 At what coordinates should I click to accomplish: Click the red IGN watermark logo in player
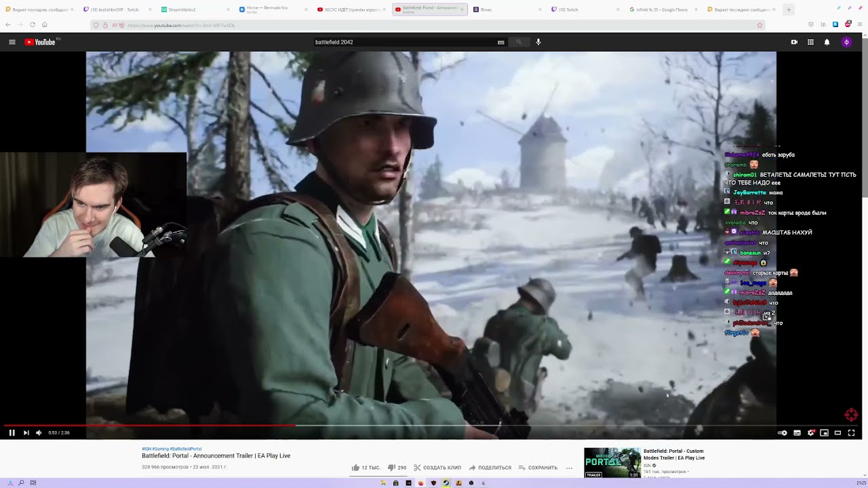851,415
